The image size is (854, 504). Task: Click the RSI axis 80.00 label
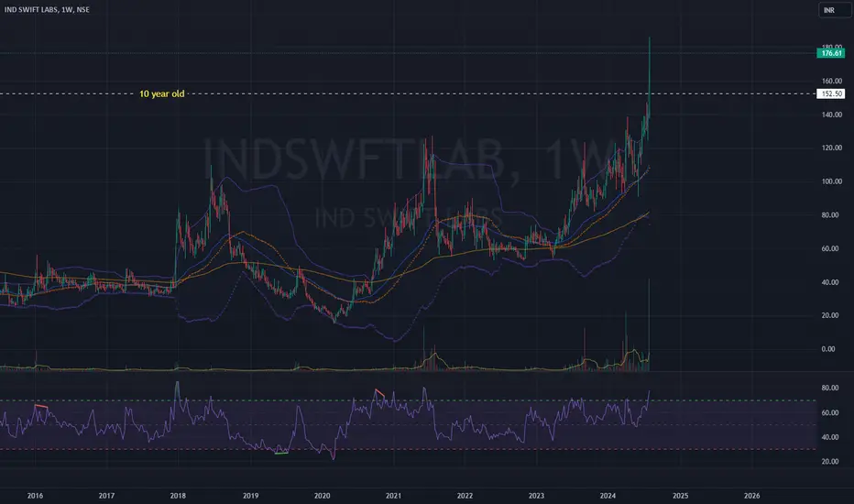[830, 388]
